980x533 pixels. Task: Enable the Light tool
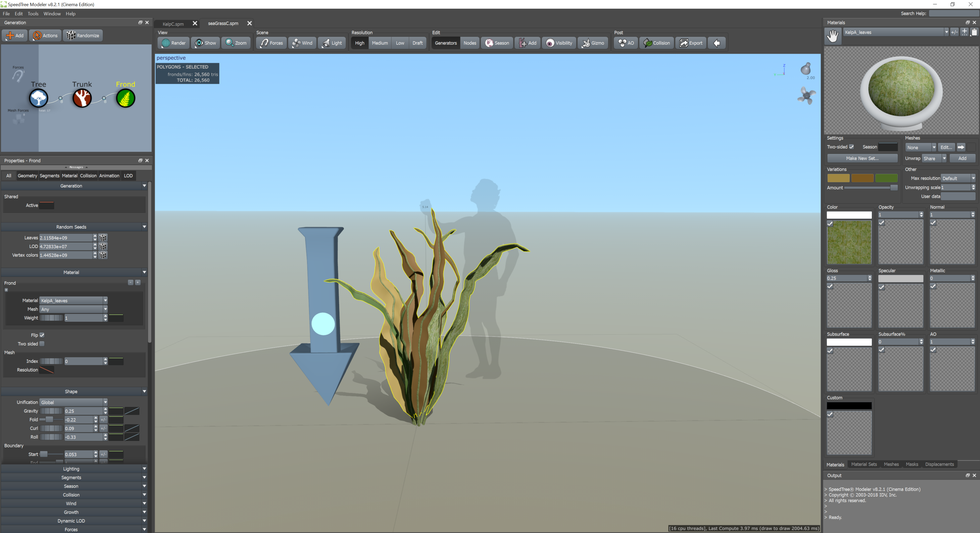pyautogui.click(x=332, y=43)
